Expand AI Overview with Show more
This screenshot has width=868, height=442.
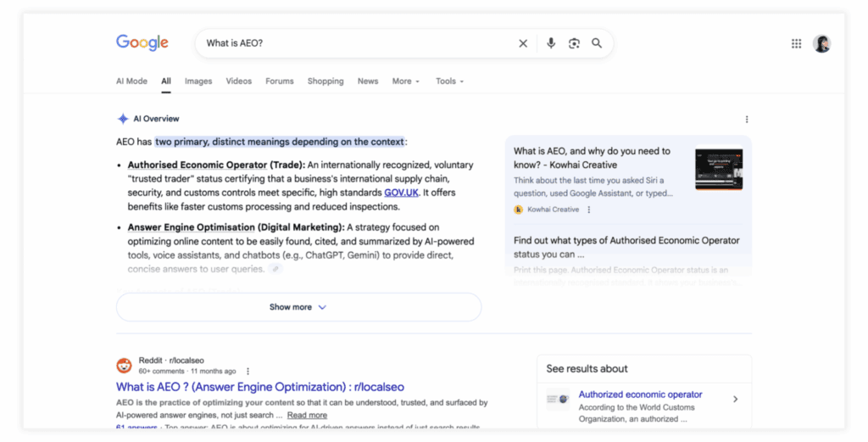pos(298,307)
